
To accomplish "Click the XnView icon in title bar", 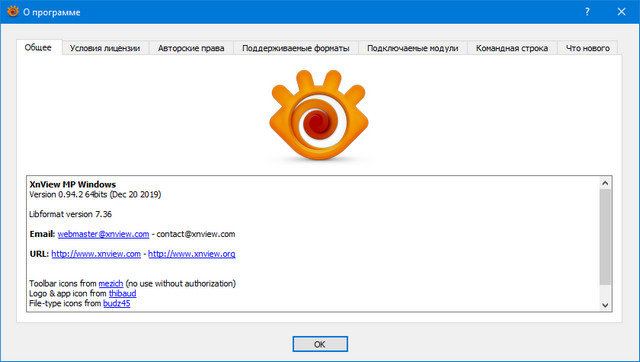I will [13, 11].
